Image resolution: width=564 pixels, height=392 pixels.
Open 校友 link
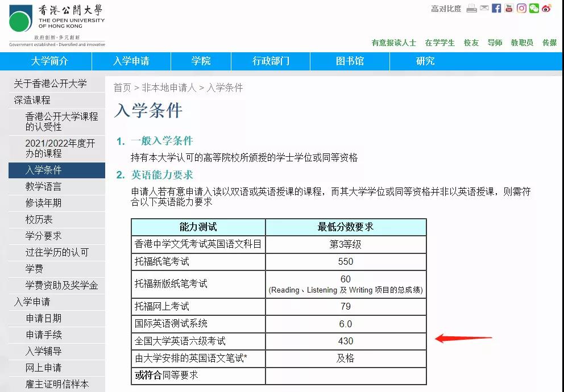click(x=471, y=43)
